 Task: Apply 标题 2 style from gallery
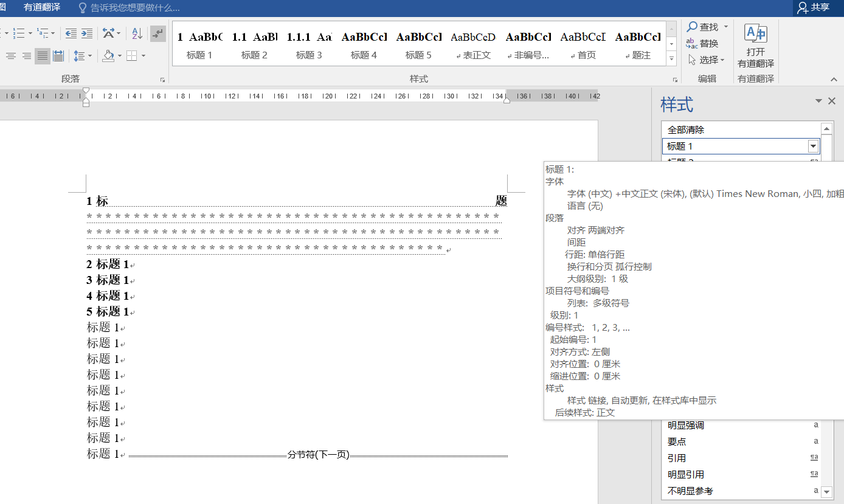click(x=254, y=44)
